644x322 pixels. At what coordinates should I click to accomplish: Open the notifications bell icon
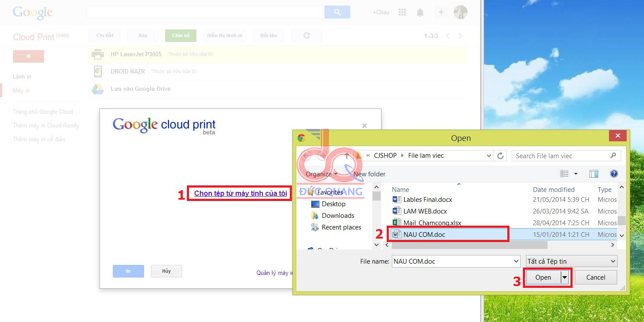pos(420,13)
